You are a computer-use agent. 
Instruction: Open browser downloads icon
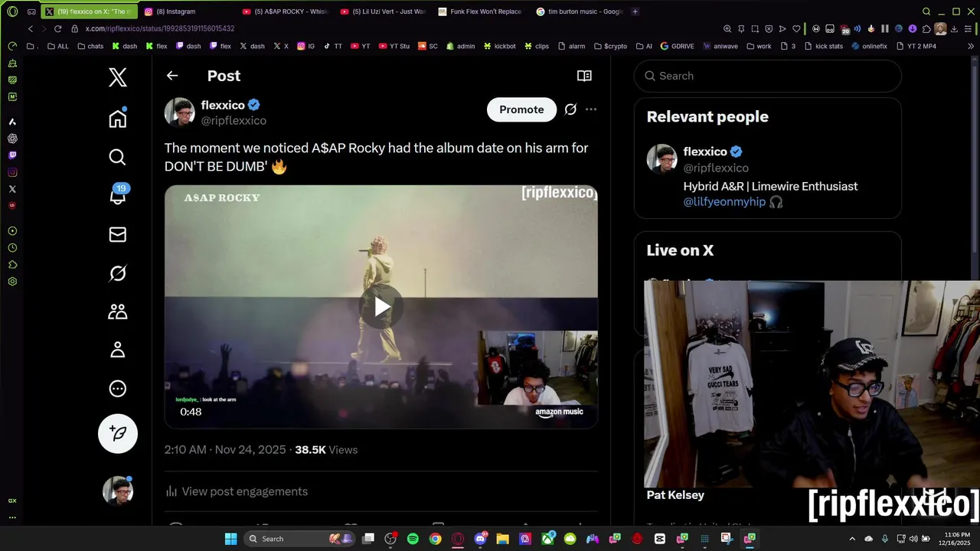pos(954,29)
